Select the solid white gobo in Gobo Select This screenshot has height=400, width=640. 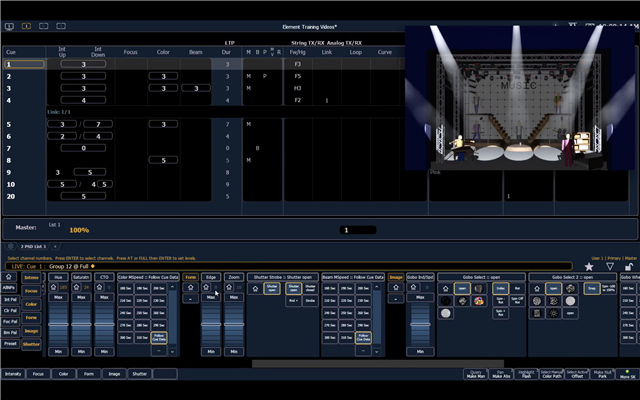446,313
